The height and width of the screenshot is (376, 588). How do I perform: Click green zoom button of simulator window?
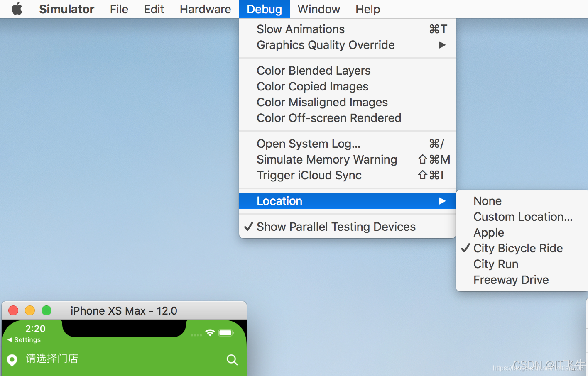[47, 310]
